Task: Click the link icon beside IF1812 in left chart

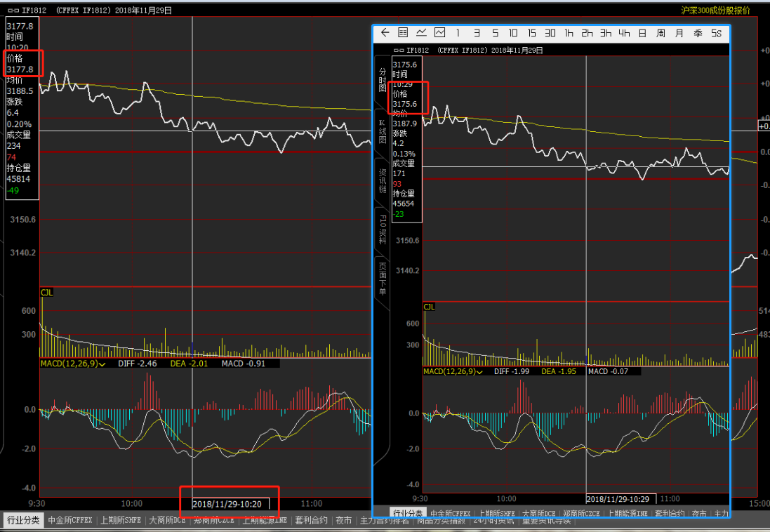Action: [12, 11]
